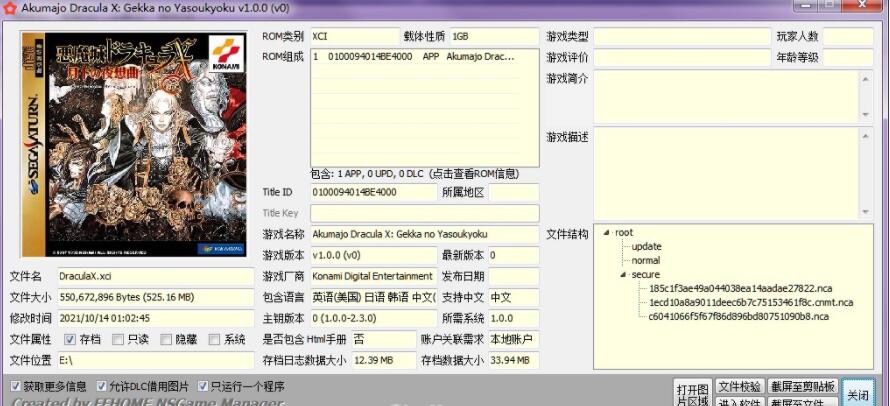This screenshot has width=890, height=406.
Task: Click the 文件大小 field
Action: click(x=156, y=297)
